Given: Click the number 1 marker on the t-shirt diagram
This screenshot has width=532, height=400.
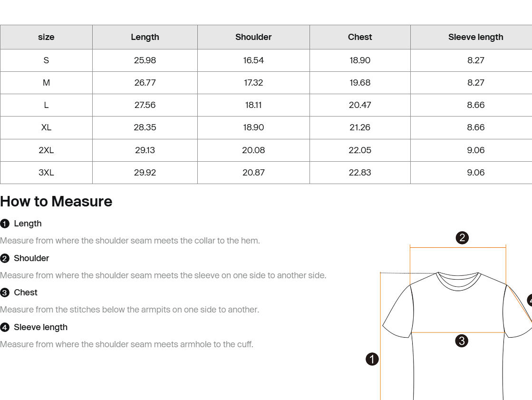Looking at the screenshot, I should click(372, 359).
